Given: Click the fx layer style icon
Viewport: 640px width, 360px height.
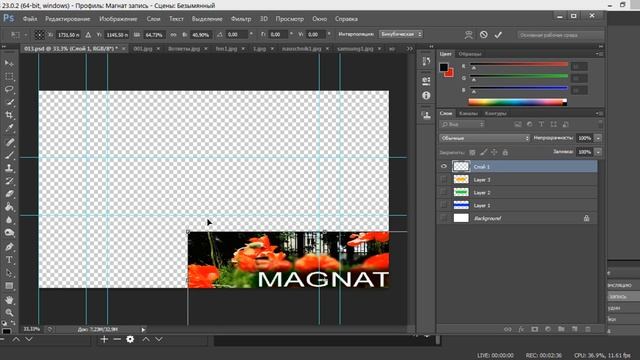Looking at the screenshot, I should 521,329.
